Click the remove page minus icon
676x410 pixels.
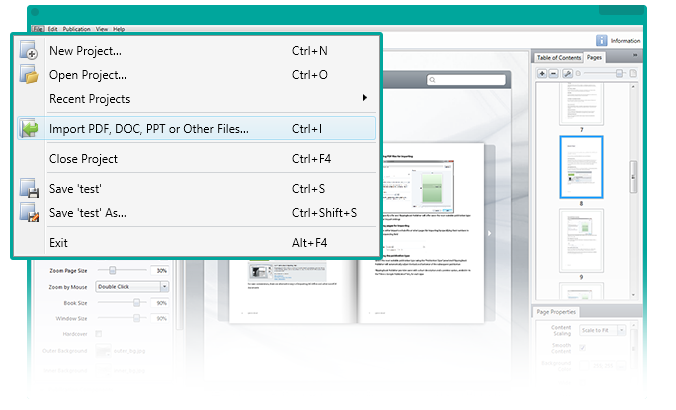(x=554, y=74)
